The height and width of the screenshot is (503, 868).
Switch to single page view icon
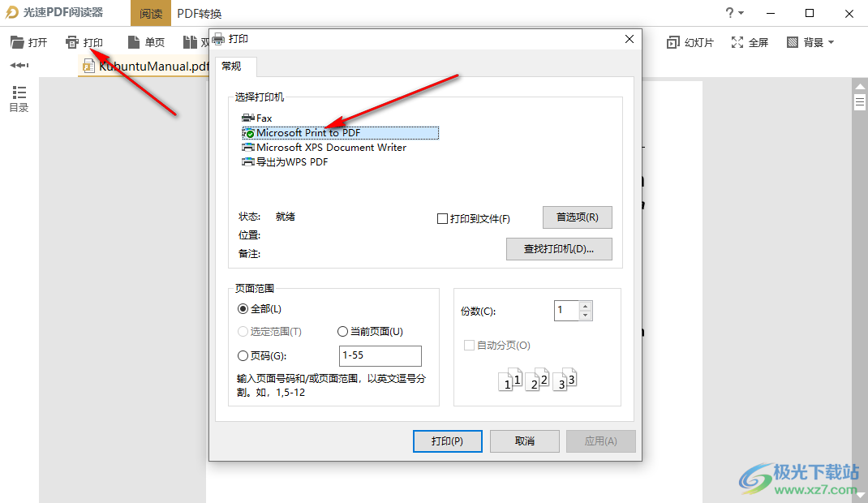click(133, 42)
